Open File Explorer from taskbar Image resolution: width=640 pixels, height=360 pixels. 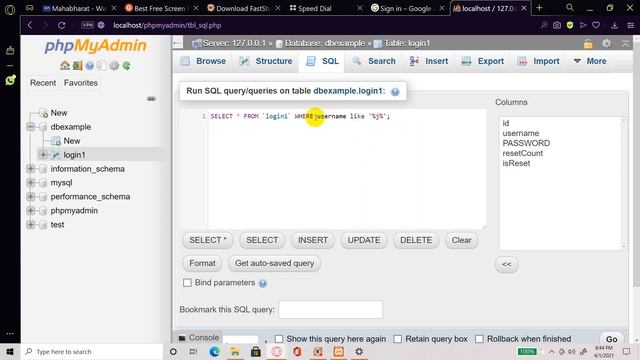point(235,351)
